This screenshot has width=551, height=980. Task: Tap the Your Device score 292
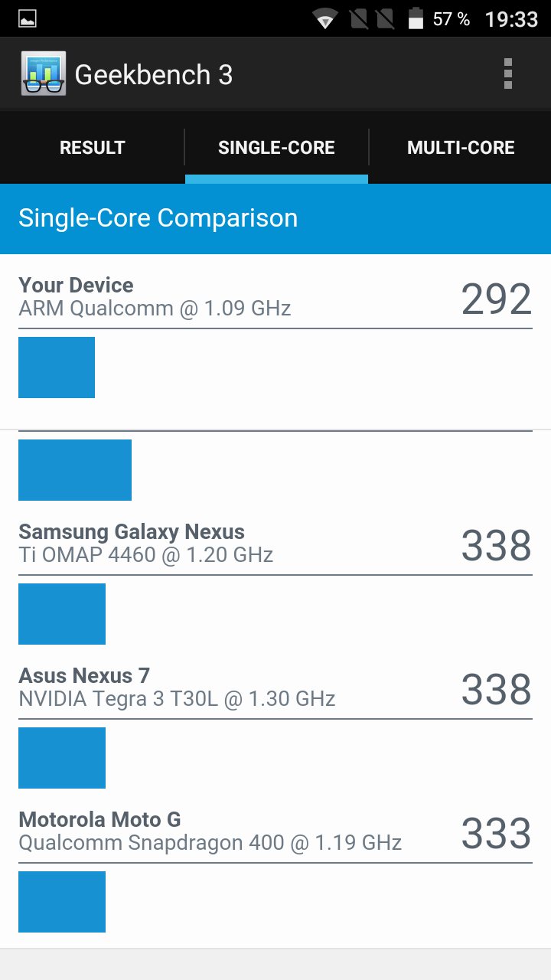[497, 299]
